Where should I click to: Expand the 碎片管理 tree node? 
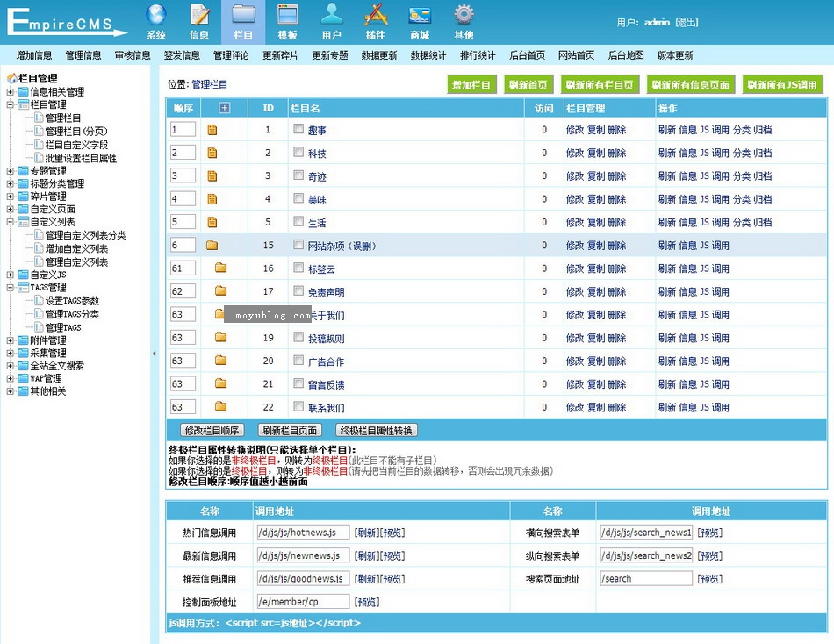(x=11, y=197)
